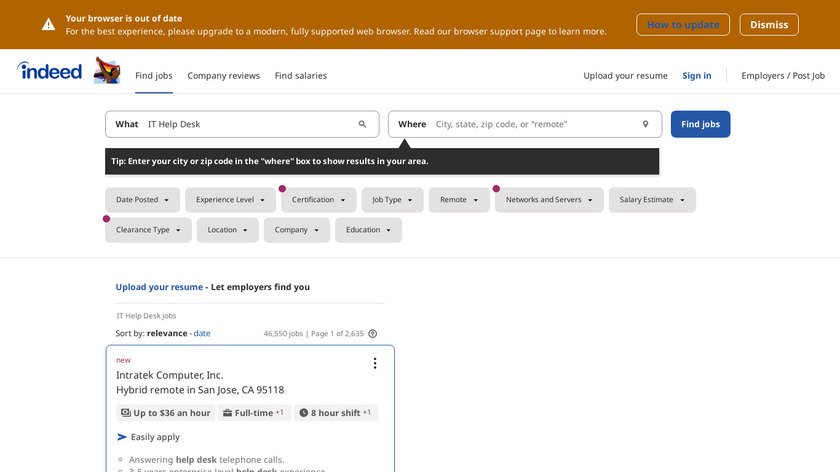Click the How to update button
The image size is (840, 472).
click(682, 25)
